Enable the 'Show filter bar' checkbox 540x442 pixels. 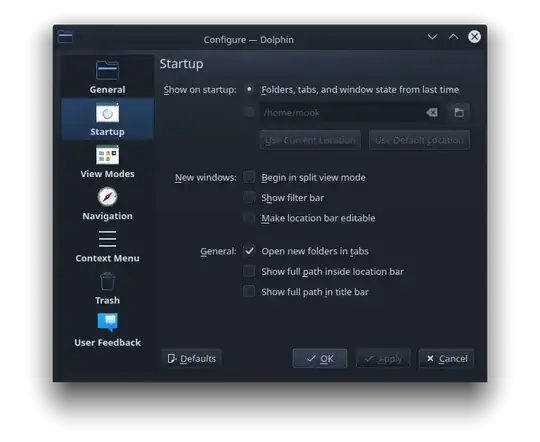click(x=249, y=197)
